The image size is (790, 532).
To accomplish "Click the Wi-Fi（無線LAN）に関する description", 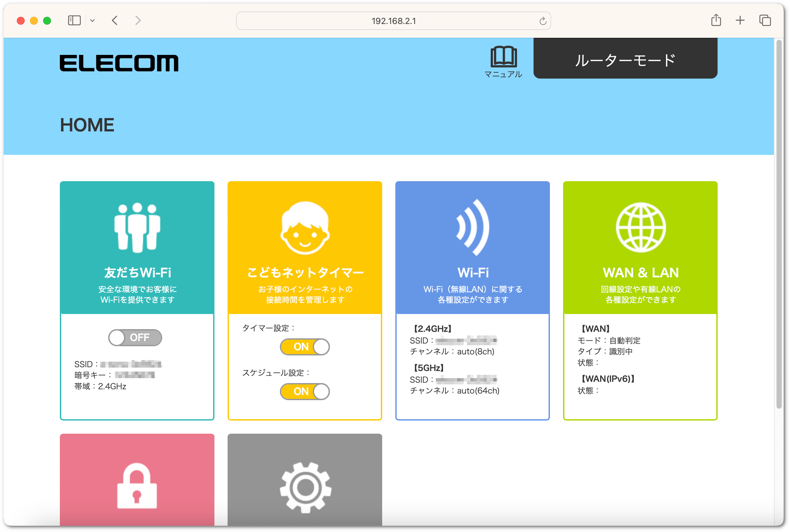I will coord(473,289).
